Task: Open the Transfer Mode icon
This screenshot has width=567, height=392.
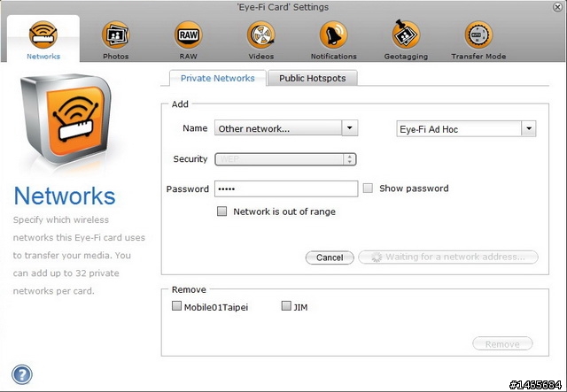Action: click(x=478, y=35)
